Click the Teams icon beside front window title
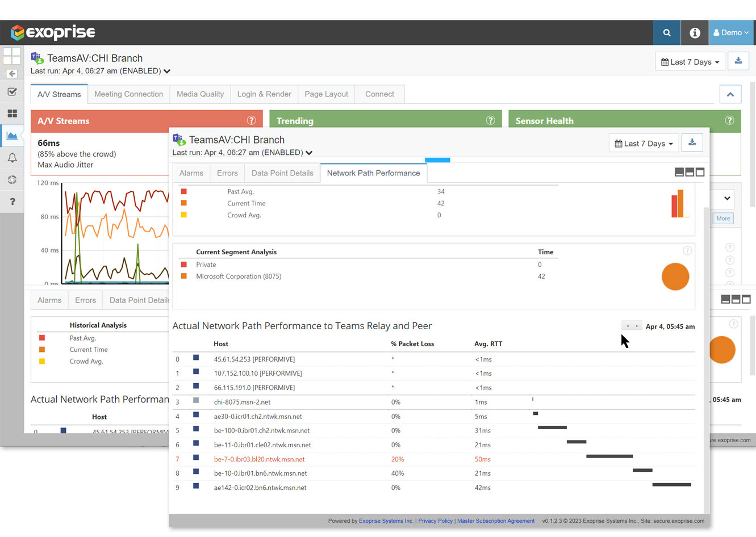The width and height of the screenshot is (756, 537). pos(179,140)
